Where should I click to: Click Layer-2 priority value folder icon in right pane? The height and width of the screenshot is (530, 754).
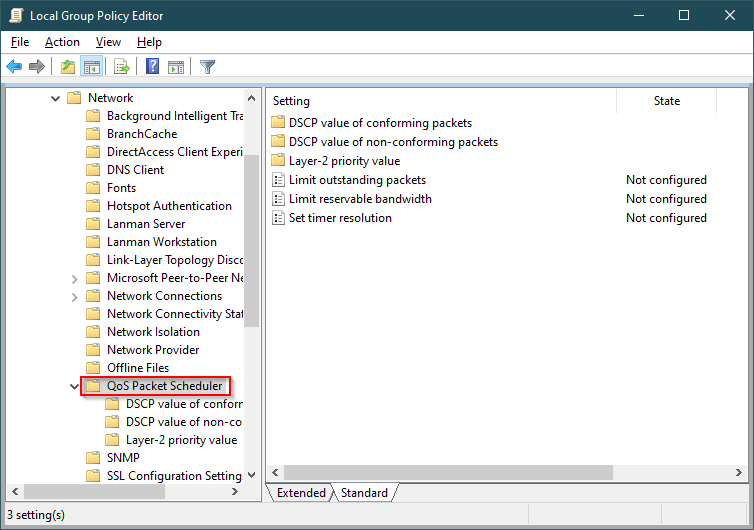point(278,160)
